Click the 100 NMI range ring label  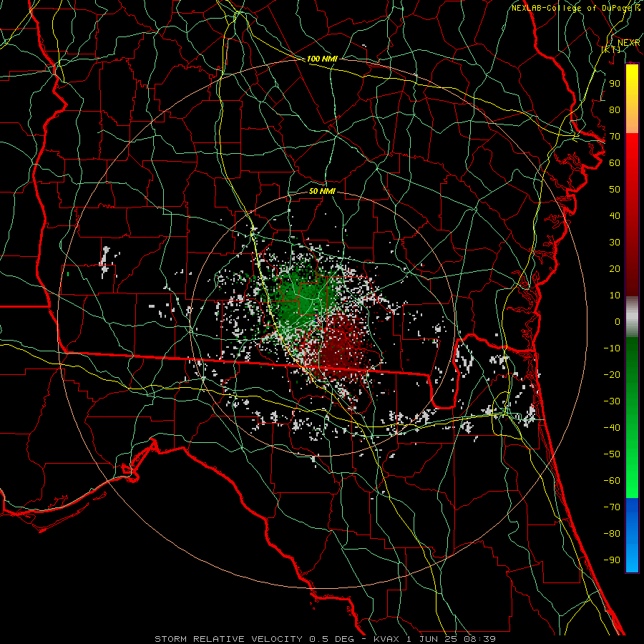click(322, 59)
